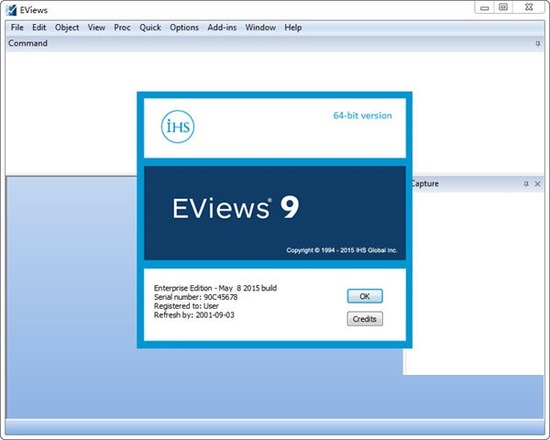Click the EViews 9 banner
Image resolution: width=550 pixels, height=440 pixels.
click(275, 213)
